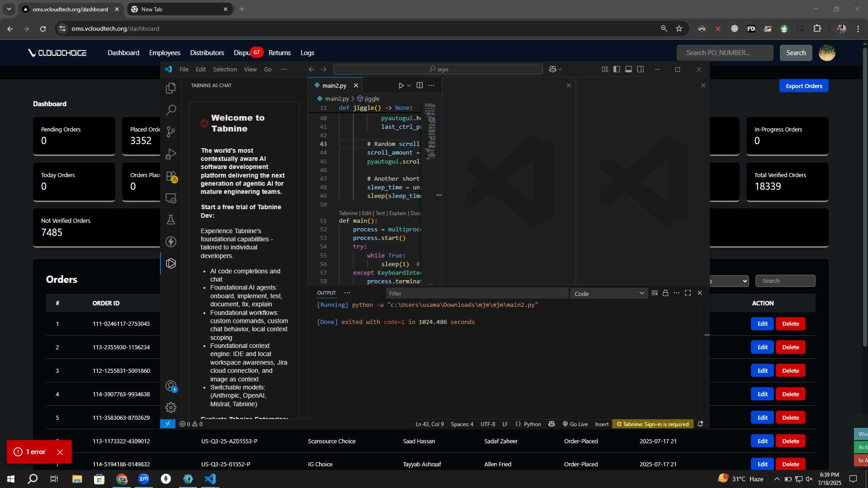Open the Returns link in navbar
The image size is (868, 488).
(279, 53)
